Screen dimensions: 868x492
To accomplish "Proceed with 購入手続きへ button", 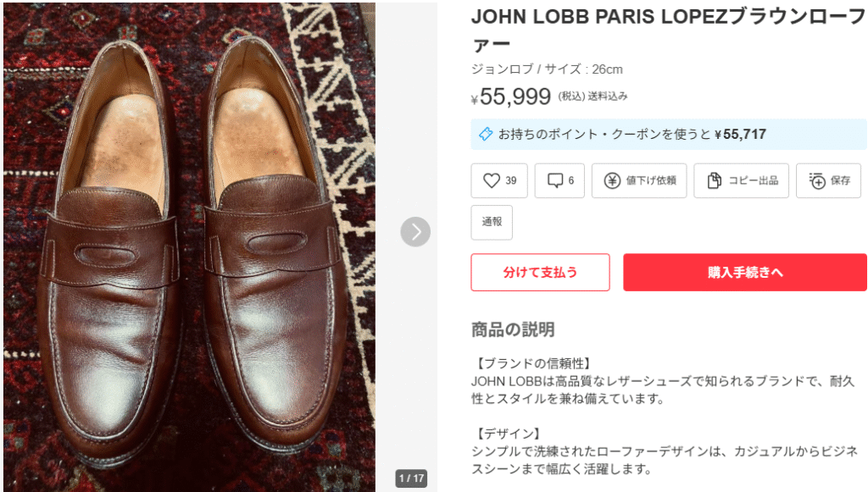I will pos(744,273).
